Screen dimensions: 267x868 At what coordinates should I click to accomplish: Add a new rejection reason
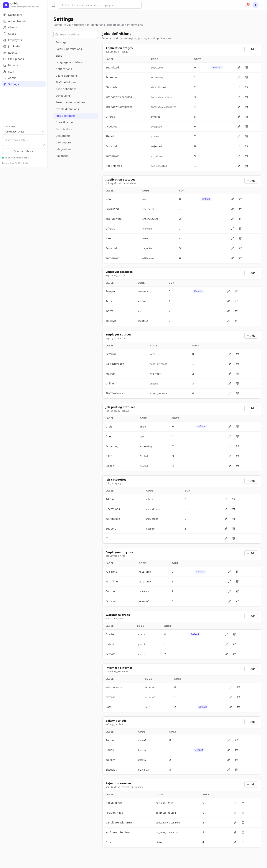click(x=251, y=785)
